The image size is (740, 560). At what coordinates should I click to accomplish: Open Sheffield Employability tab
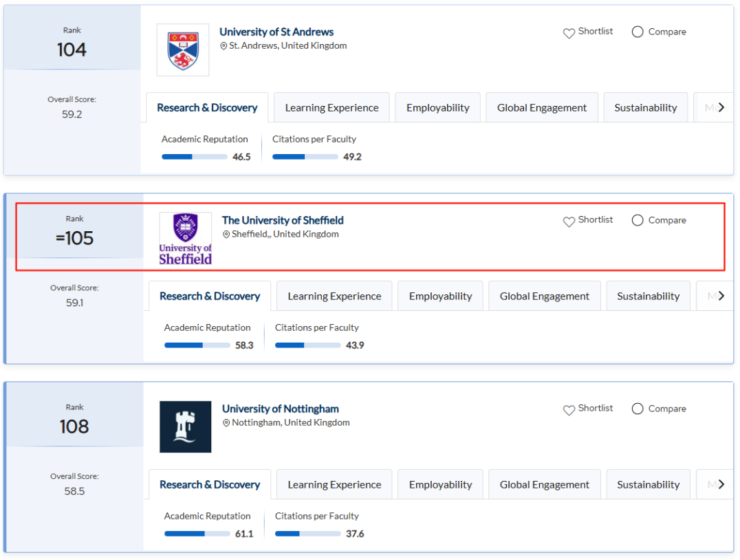coord(440,296)
